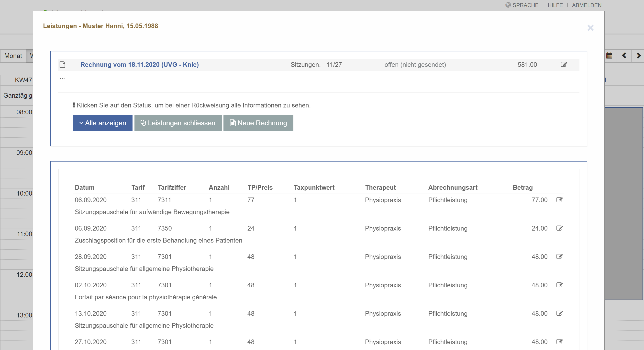Click the globe icon next to SPRACHE
Image resolution: width=644 pixels, height=350 pixels.
tap(508, 5)
